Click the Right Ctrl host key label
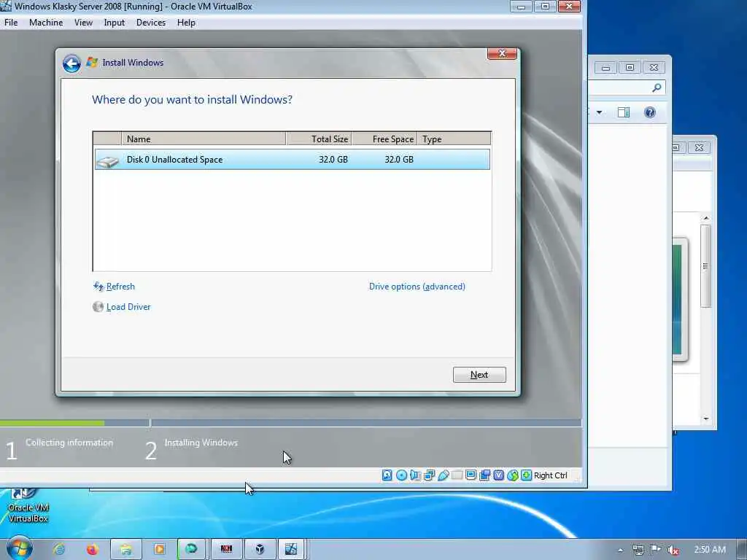 pos(551,475)
